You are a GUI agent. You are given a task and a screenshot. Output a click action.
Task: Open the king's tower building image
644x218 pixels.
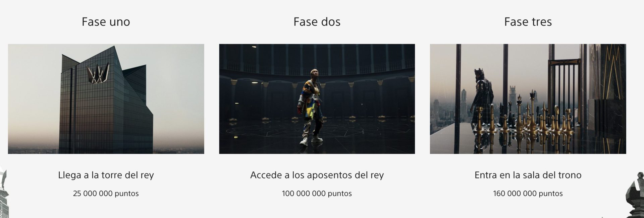tap(106, 99)
